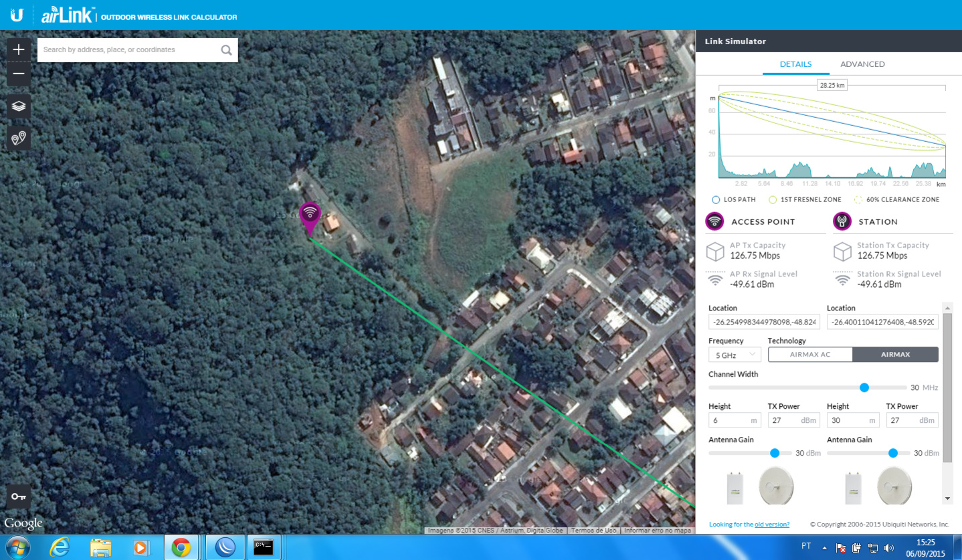Open Windows Media Player from taskbar
Screen dimensions: 962x560
[140, 547]
